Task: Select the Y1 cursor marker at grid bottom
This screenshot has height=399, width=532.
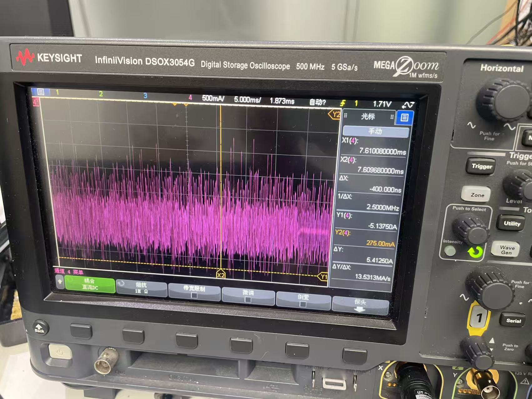Action: [323, 277]
